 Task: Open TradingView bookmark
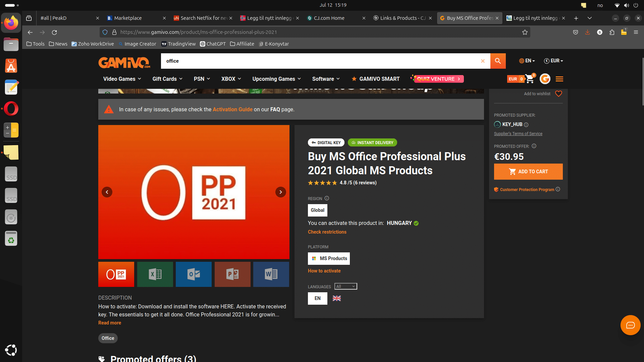coord(178,44)
